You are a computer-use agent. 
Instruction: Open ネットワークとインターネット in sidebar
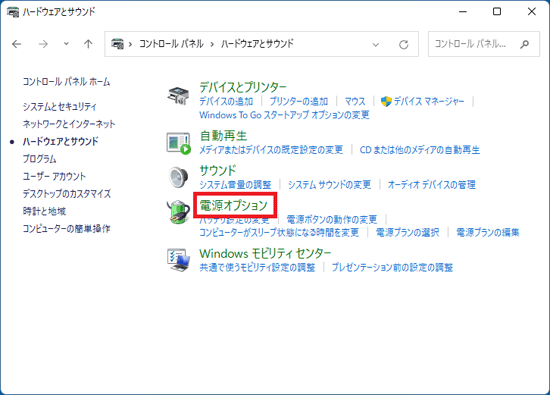69,124
